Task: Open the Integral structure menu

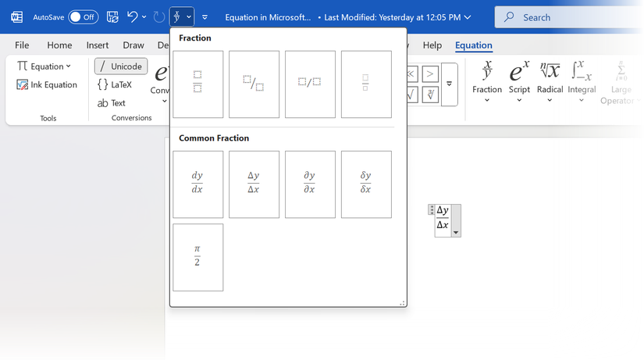Action: [582, 81]
